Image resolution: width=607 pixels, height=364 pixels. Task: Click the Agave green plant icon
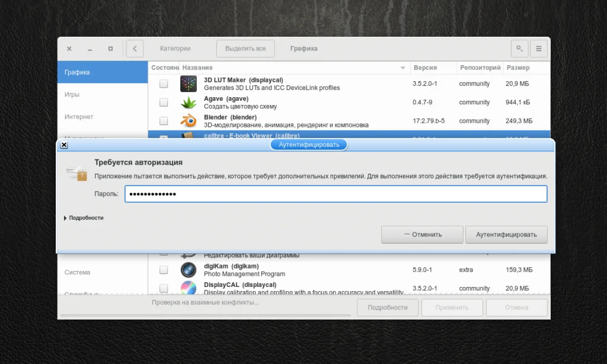(189, 102)
